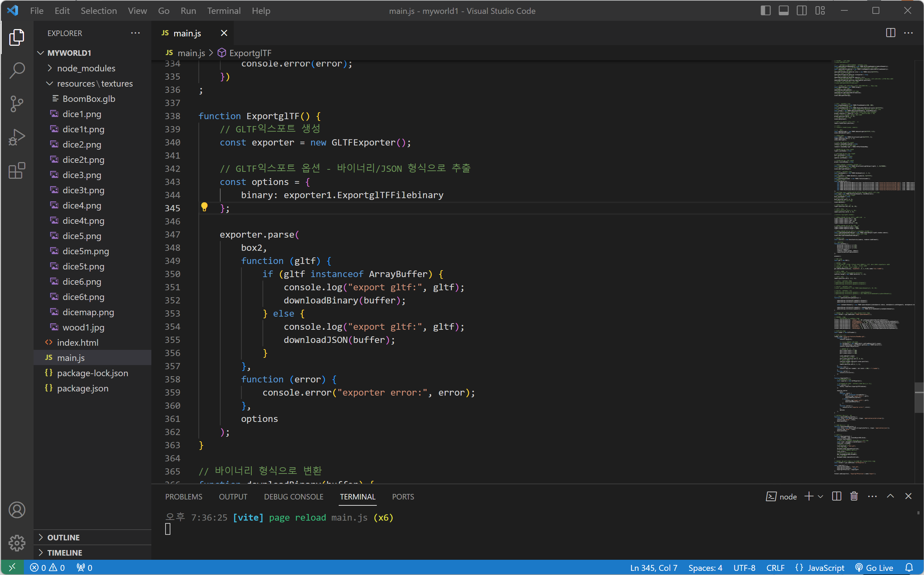924x575 pixels.
Task: Open the Manage gear settings icon
Action: coord(17,543)
